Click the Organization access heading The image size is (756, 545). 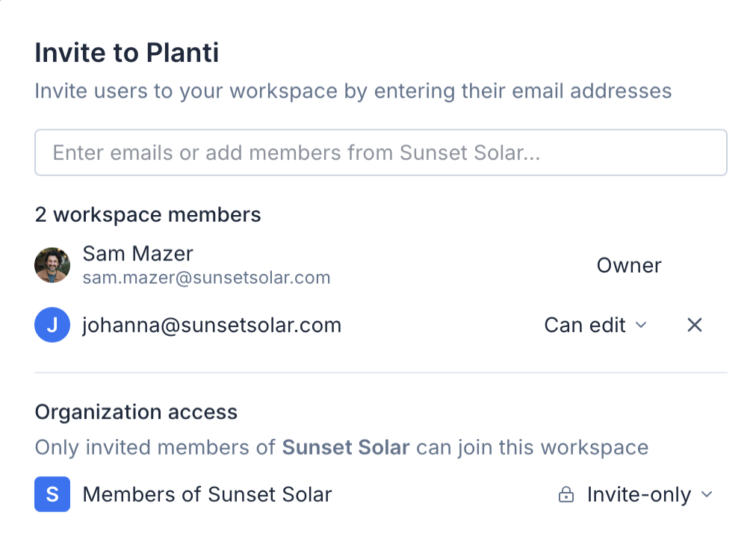coord(136,412)
